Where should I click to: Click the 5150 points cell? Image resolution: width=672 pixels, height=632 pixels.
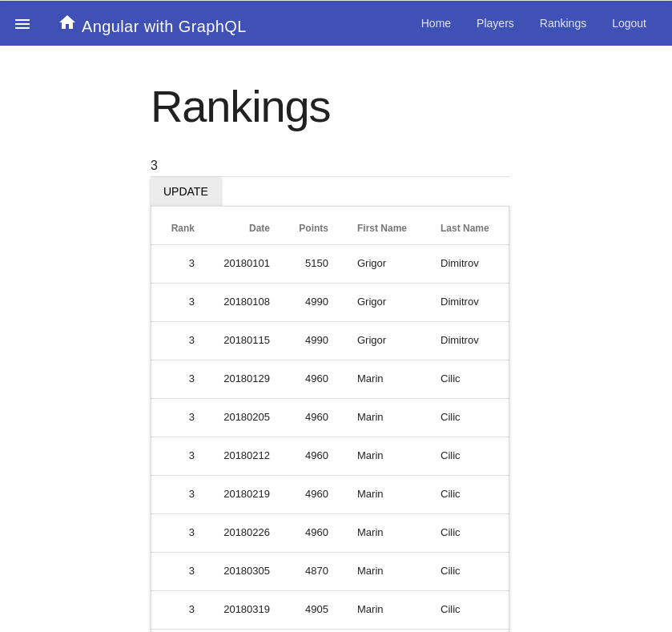tap(316, 264)
